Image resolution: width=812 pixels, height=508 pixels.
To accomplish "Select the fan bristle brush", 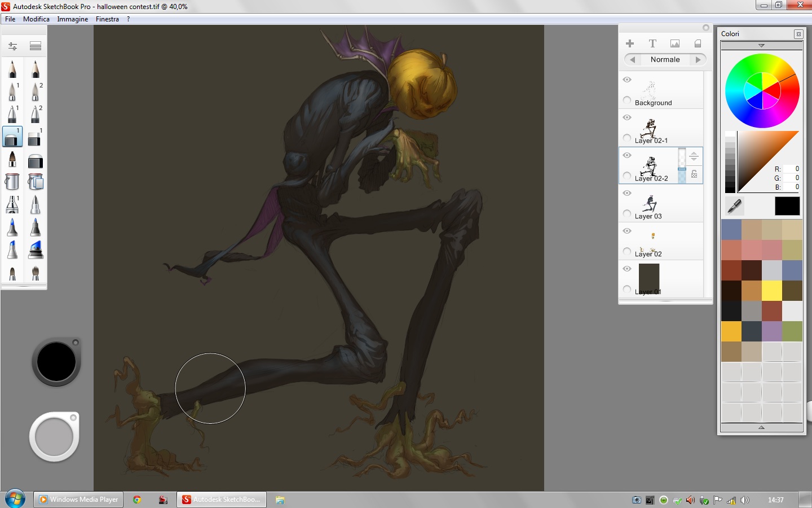I will tap(35, 273).
